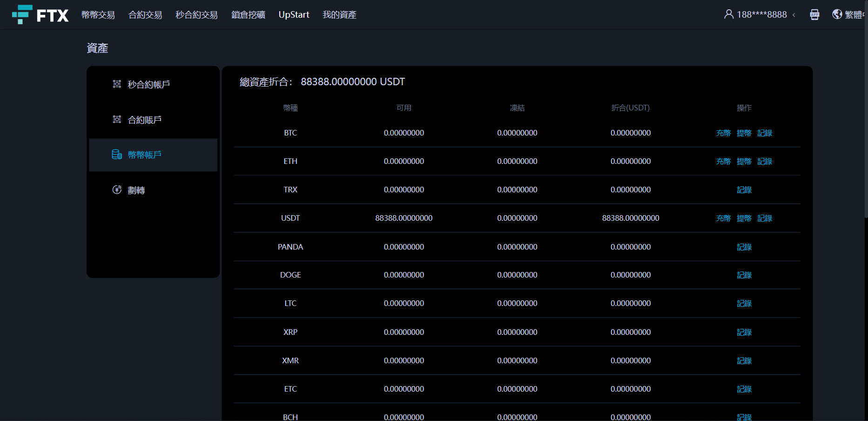Select 劃轉 in the sidebar

pos(153,190)
